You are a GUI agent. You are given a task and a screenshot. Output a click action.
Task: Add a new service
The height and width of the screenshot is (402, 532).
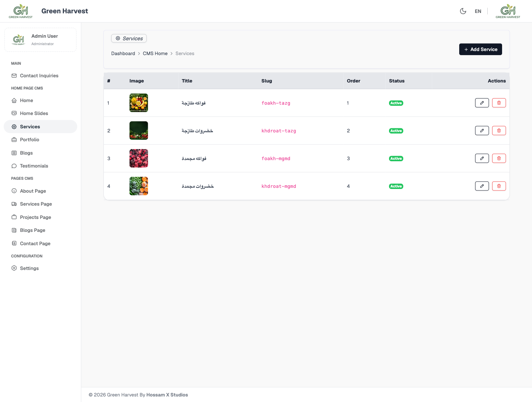(x=480, y=49)
